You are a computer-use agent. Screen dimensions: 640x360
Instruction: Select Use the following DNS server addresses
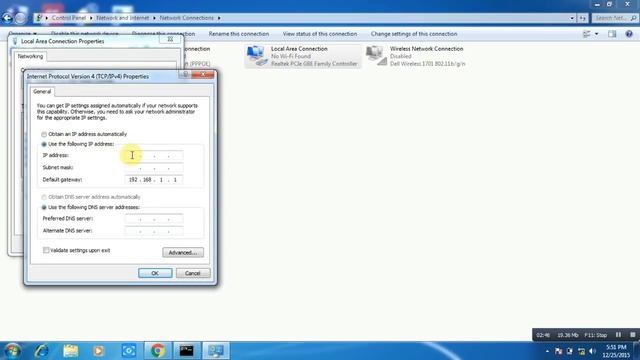(x=44, y=207)
